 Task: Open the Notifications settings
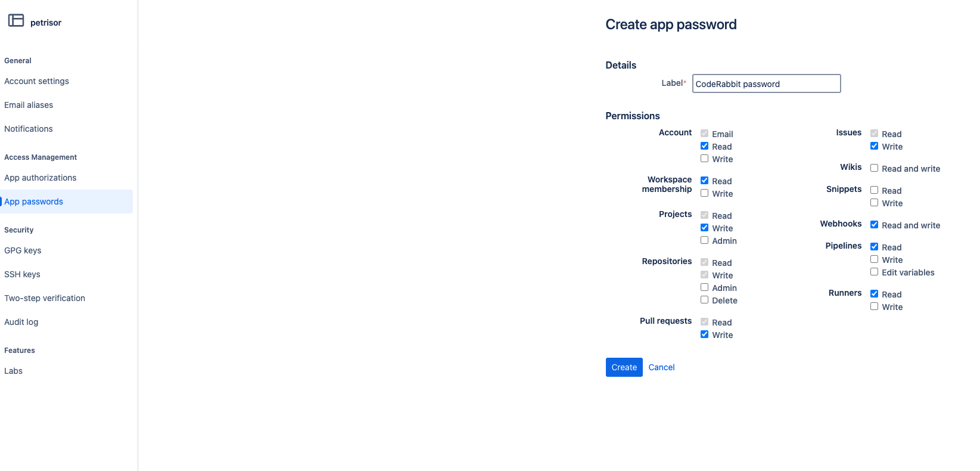[x=28, y=129]
